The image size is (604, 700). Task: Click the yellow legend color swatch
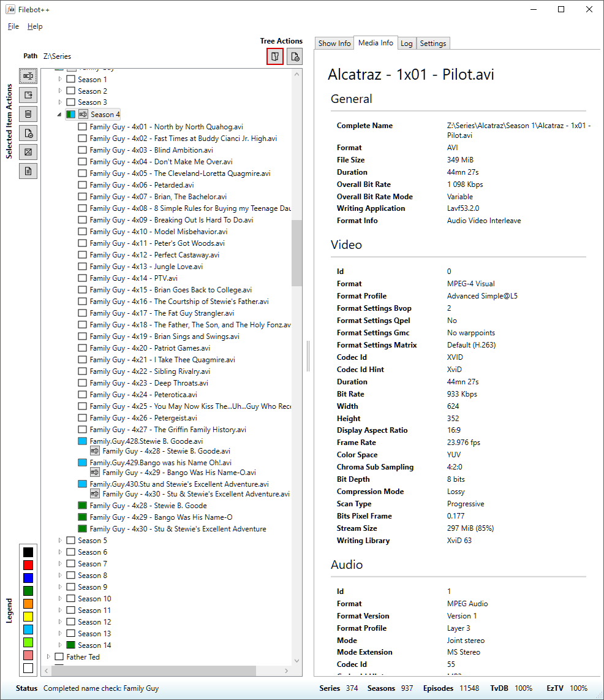coord(28,617)
